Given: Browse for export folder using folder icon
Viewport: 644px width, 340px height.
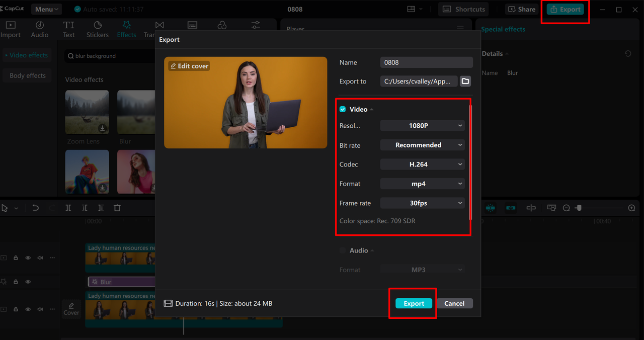Looking at the screenshot, I should click(x=465, y=81).
